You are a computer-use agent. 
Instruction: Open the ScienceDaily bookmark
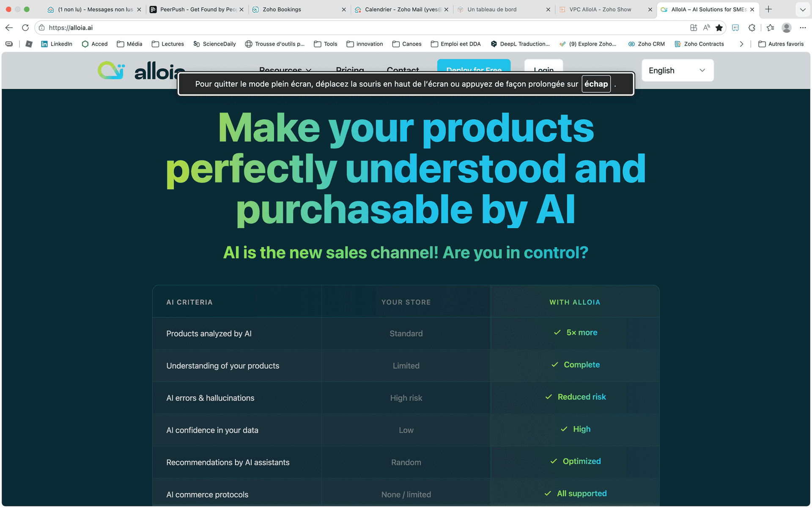214,44
